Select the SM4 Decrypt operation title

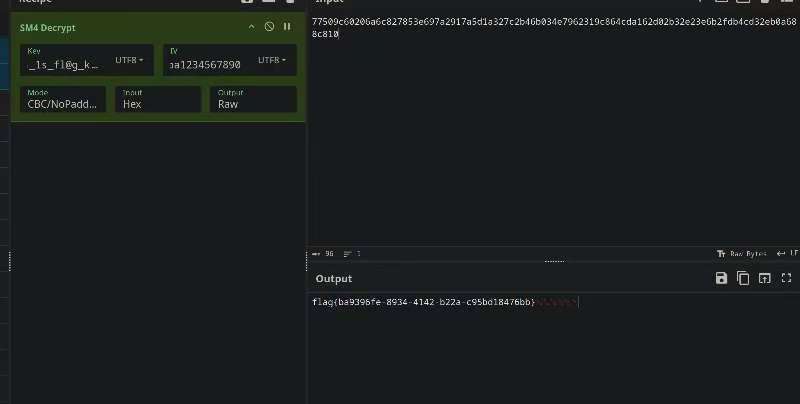click(47, 28)
